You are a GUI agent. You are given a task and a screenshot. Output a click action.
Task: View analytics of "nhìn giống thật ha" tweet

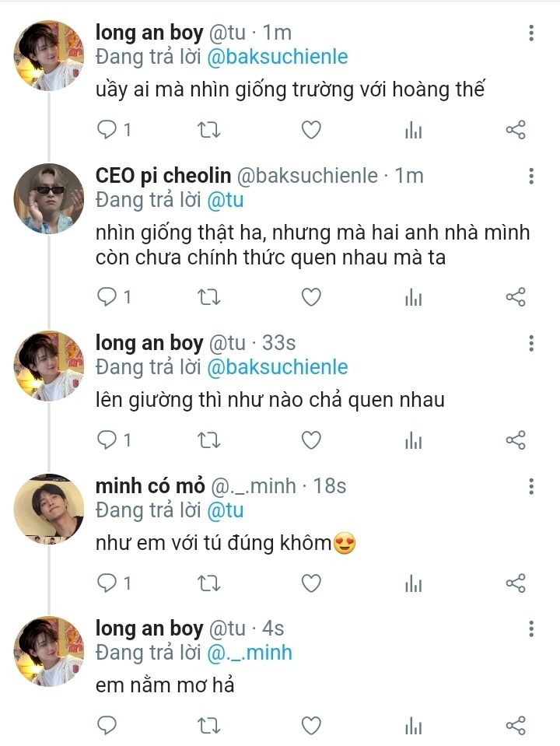coord(413,297)
